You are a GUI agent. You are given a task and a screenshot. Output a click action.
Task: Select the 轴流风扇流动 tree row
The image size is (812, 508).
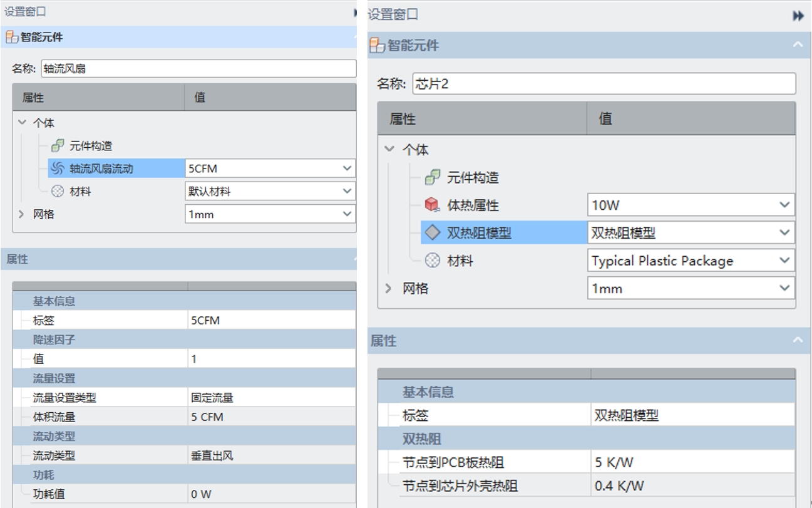pos(116,168)
